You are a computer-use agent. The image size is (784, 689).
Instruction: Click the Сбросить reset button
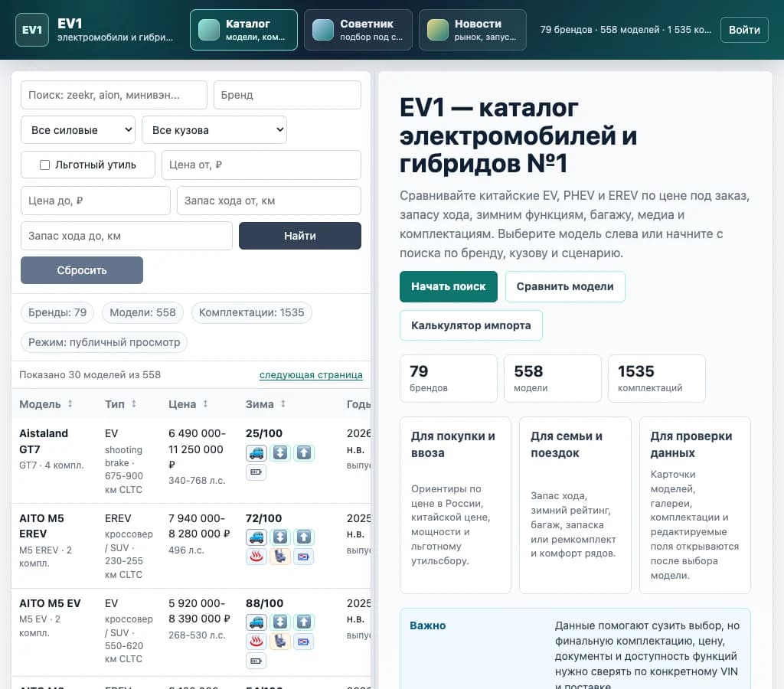(82, 270)
